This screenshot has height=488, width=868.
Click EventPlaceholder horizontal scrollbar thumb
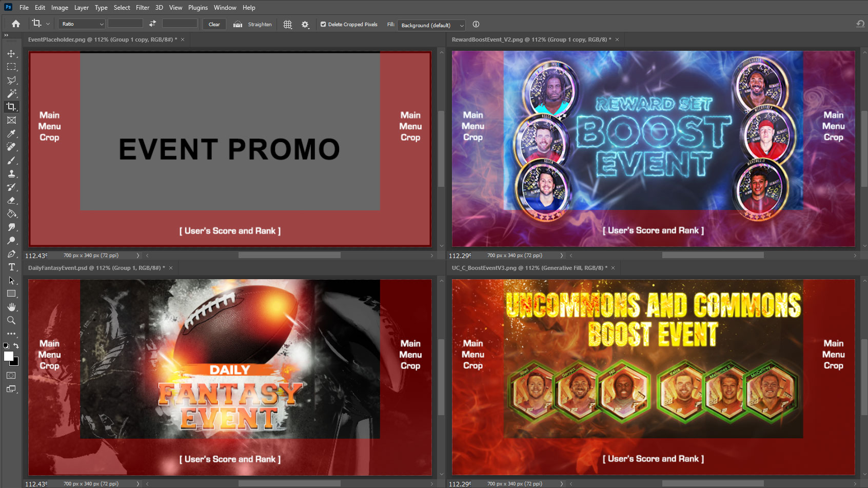pos(289,255)
